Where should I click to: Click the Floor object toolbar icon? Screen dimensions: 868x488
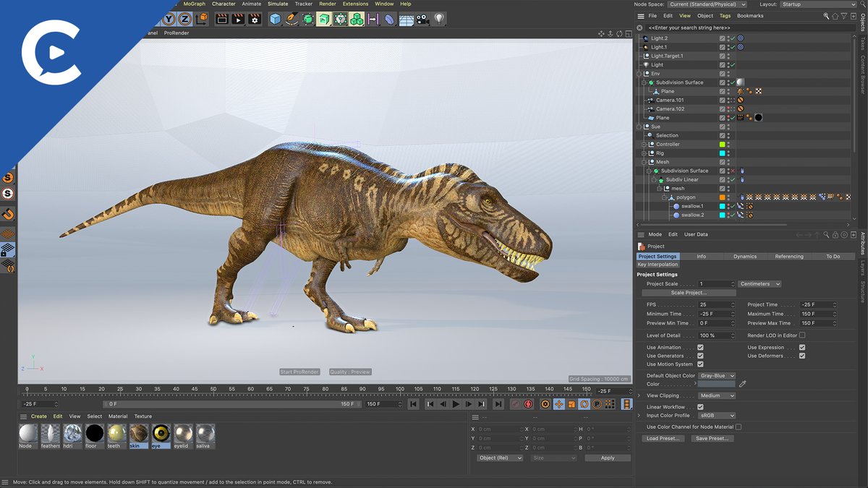point(407,20)
